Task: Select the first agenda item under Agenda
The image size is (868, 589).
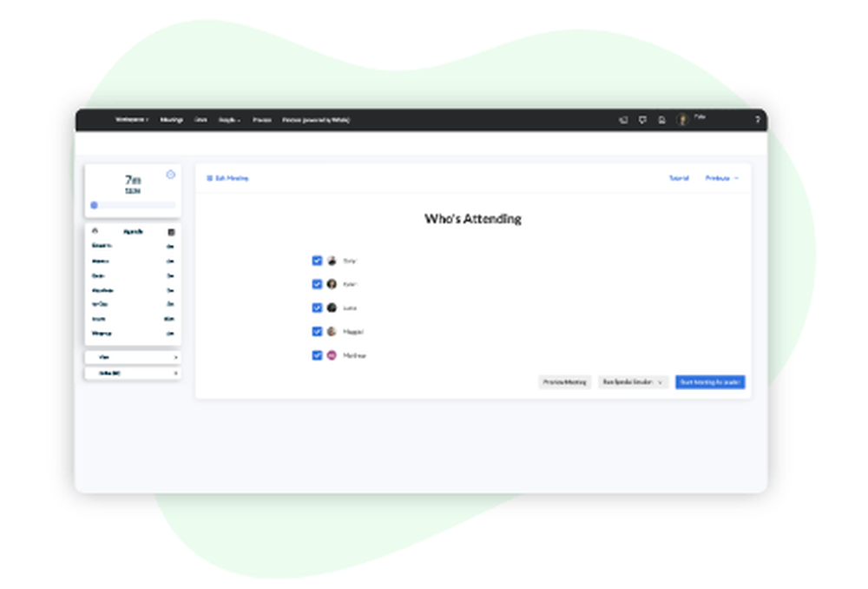Action: pos(133,246)
